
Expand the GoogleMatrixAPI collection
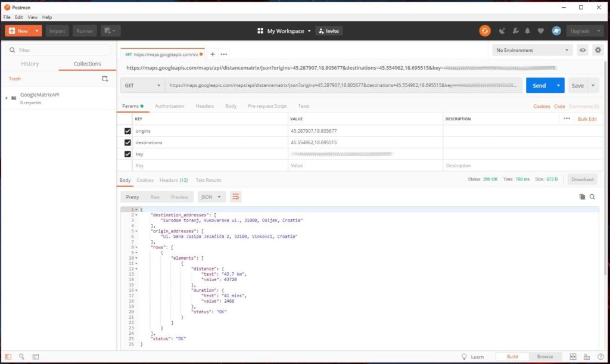click(x=7, y=98)
